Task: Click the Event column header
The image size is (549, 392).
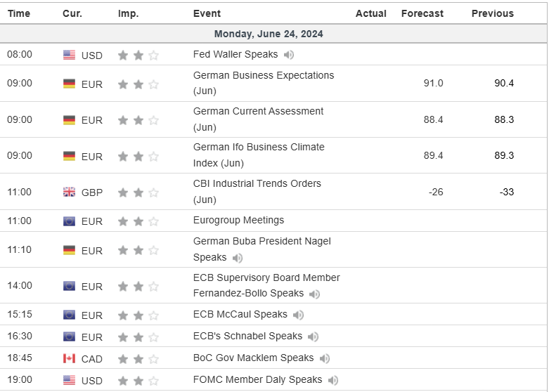Action: (207, 13)
